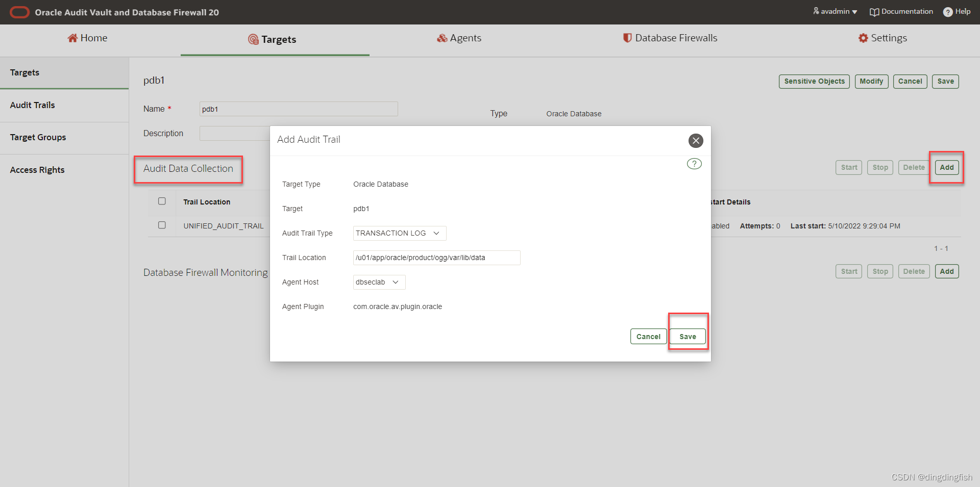The height and width of the screenshot is (487, 980).
Task: Select Target Groups in the sidebar
Action: coord(64,137)
